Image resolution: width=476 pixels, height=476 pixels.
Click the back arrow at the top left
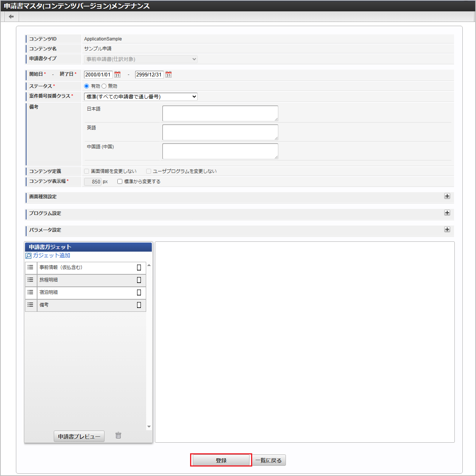(x=11, y=16)
